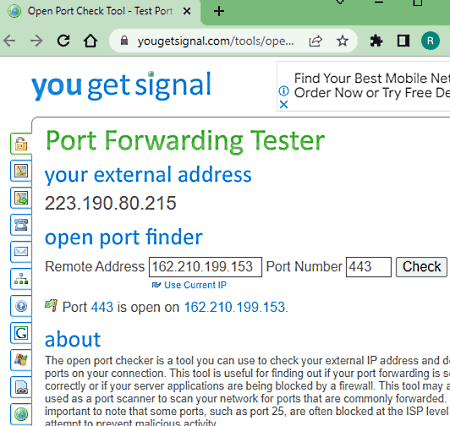Open the map location sidebar tool

pos(21,171)
